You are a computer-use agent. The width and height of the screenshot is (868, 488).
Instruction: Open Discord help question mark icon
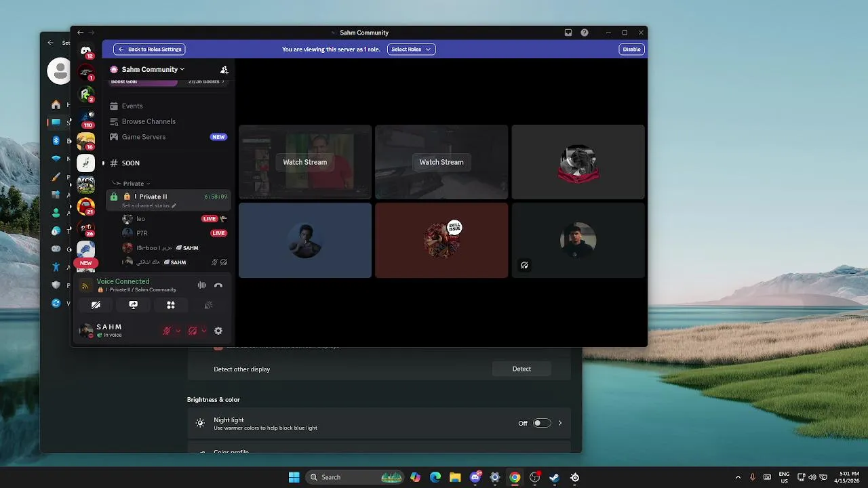click(x=585, y=33)
